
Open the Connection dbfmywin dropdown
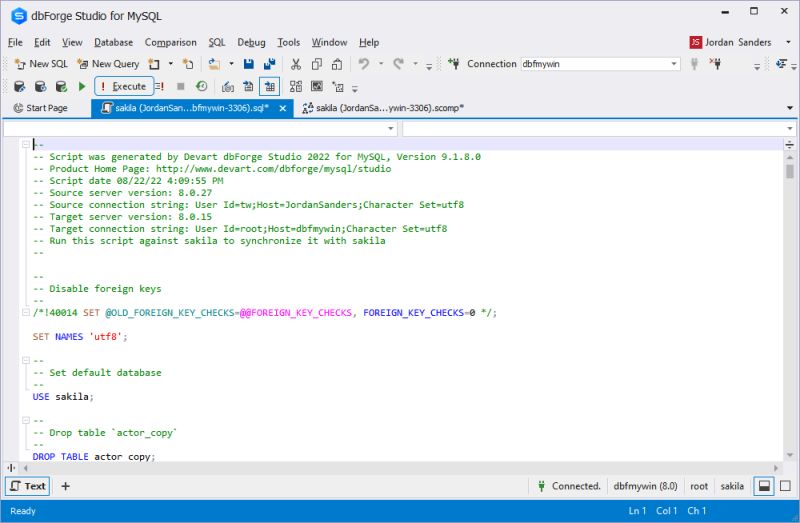coord(674,64)
